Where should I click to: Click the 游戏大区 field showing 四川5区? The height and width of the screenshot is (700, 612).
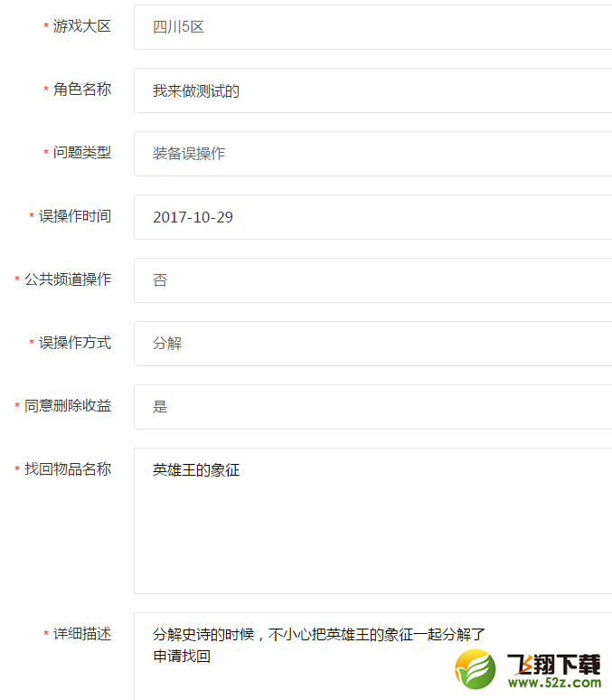coord(373,27)
